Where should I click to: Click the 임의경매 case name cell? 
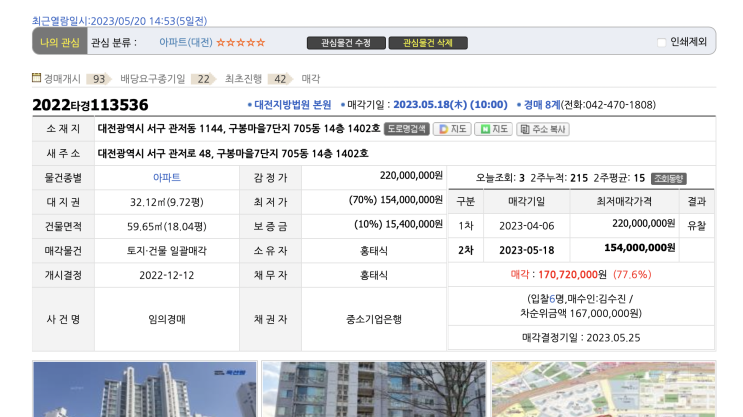(x=166, y=319)
